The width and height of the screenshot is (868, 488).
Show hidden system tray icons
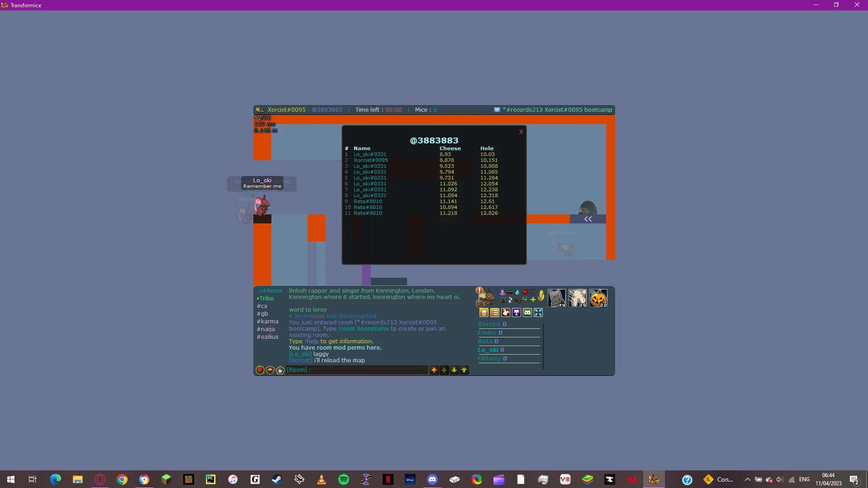747,479
